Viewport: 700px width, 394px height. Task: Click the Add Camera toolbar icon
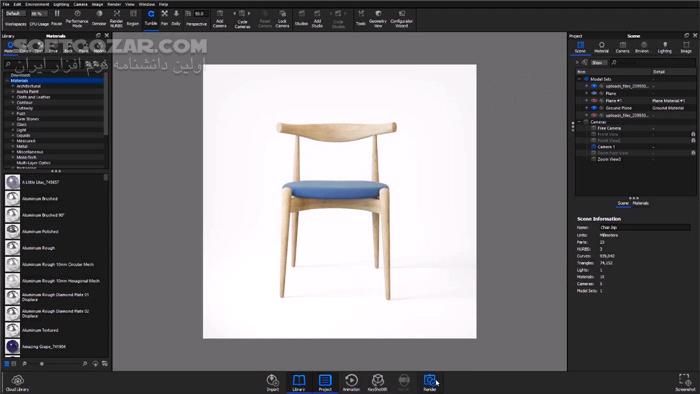tap(220, 19)
